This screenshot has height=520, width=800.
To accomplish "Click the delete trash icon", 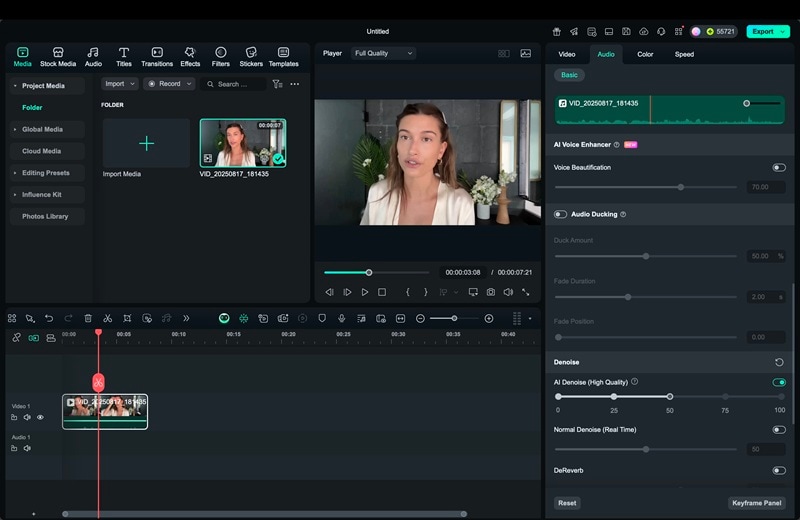I will point(88,318).
